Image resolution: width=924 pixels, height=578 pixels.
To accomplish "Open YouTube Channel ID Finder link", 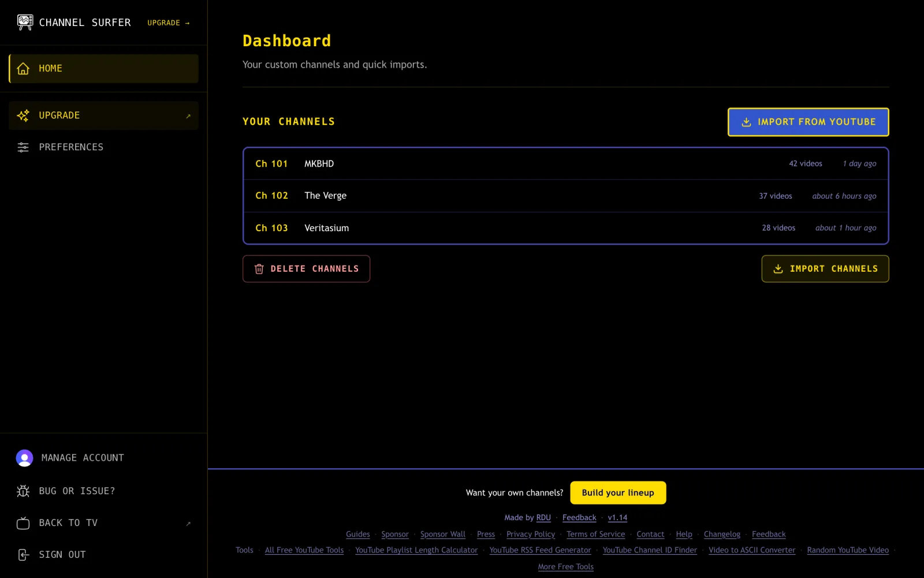I will [x=650, y=550].
